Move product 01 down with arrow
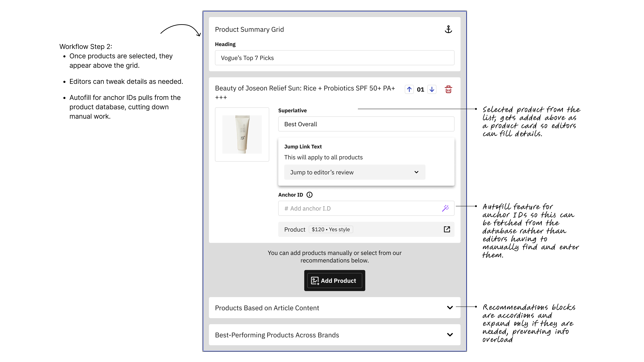This screenshot has width=644, height=362. click(x=432, y=89)
